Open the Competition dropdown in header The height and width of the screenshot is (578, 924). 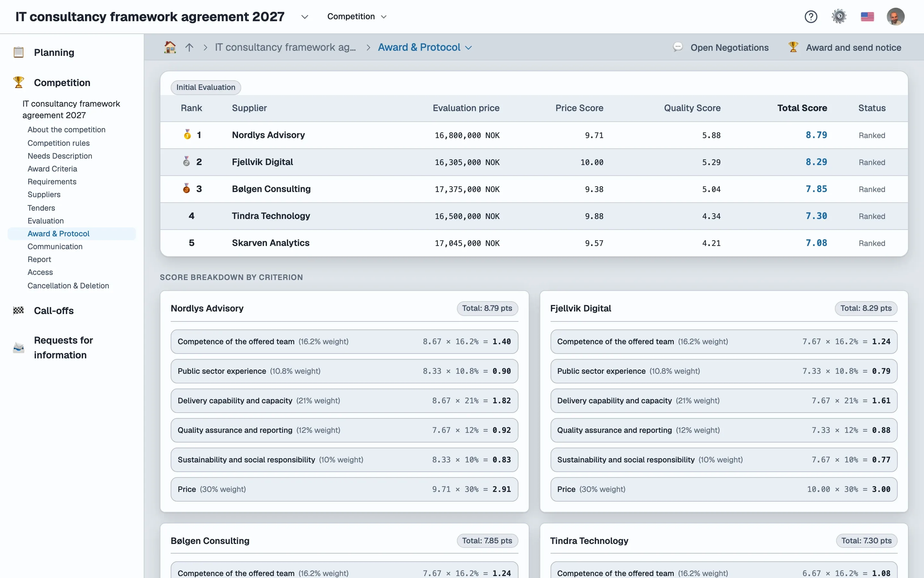tap(357, 16)
